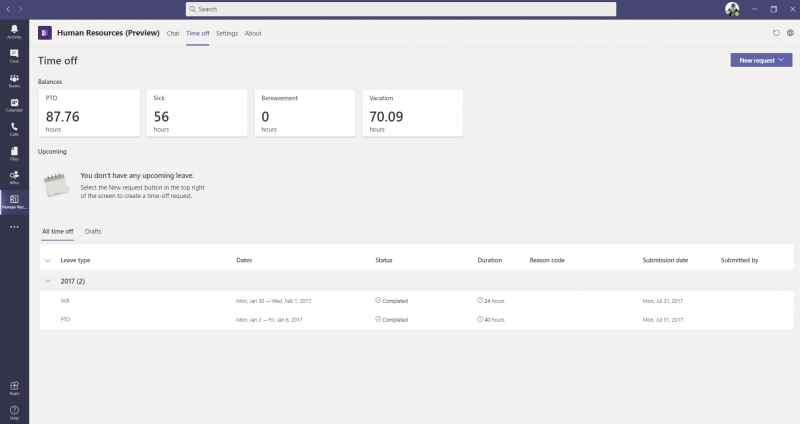The image size is (800, 424).
Task: Open the profile avatar menu
Action: pos(732,9)
